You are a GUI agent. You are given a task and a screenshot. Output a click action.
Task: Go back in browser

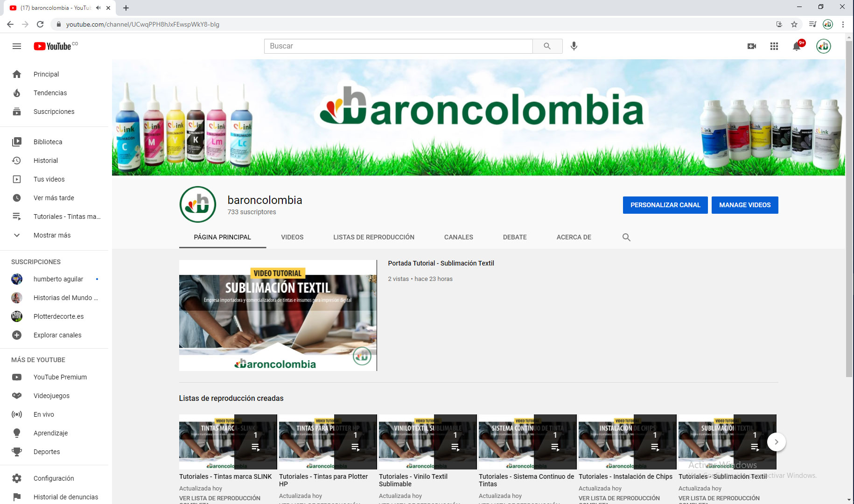10,24
